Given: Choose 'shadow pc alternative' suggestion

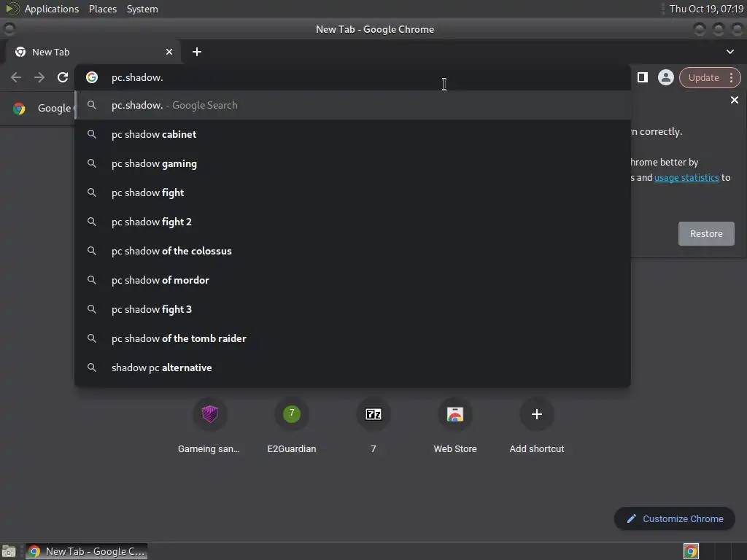Looking at the screenshot, I should (x=352, y=367).
